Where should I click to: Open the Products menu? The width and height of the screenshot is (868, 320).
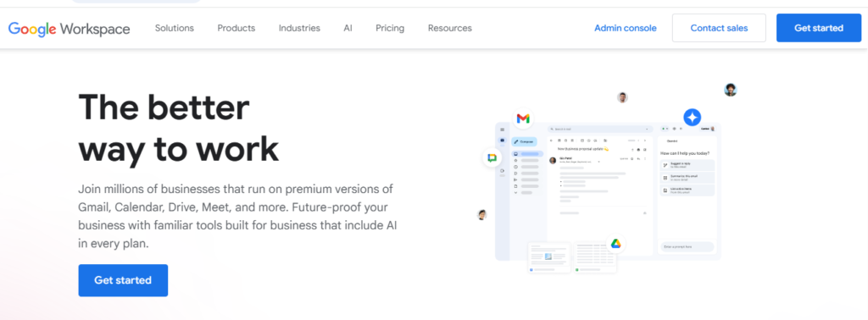point(236,28)
